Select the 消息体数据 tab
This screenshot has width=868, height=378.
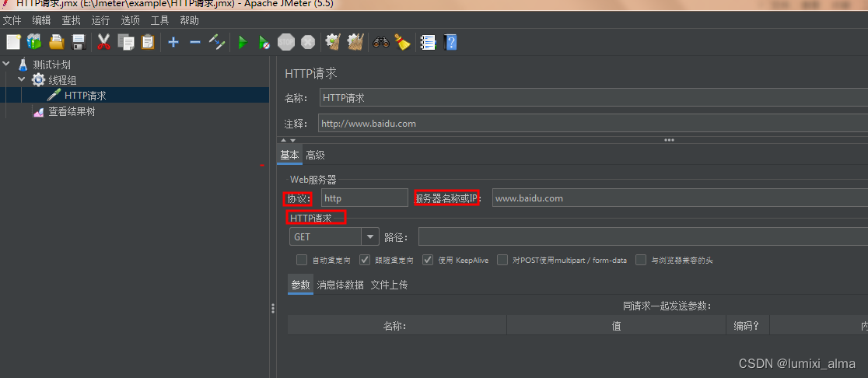point(341,285)
